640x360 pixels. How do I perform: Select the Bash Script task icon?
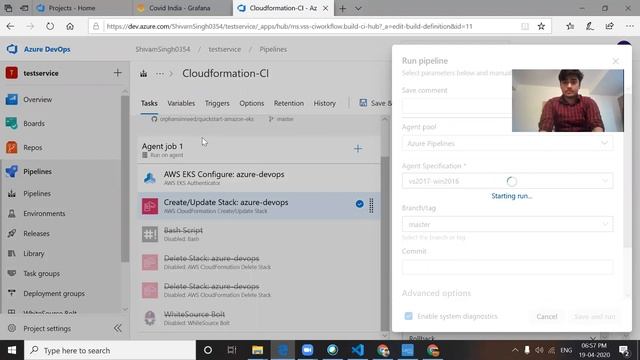point(150,234)
